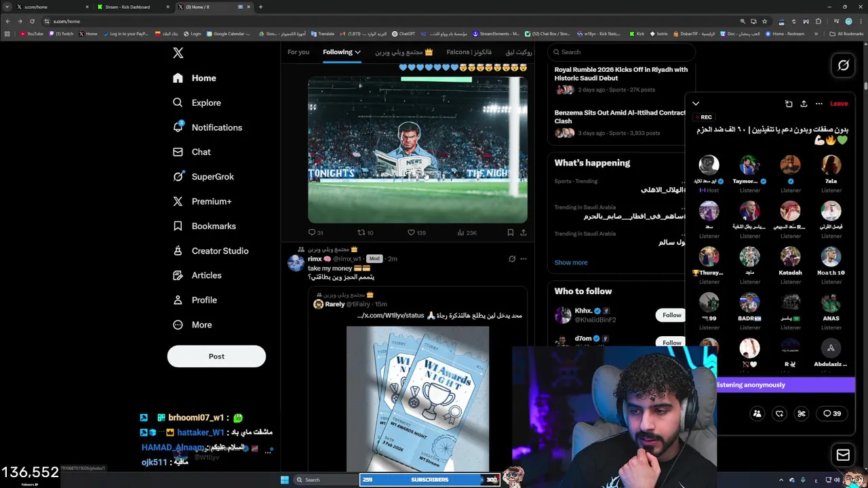868x488 pixels.
Task: Repost the tweet with 10 reposts
Action: (366, 232)
